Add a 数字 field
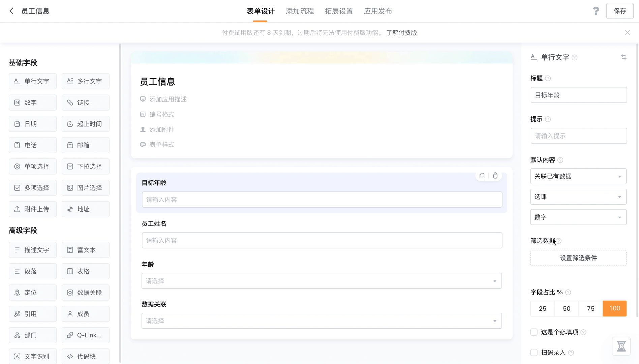This screenshot has height=364, width=639. point(33,102)
